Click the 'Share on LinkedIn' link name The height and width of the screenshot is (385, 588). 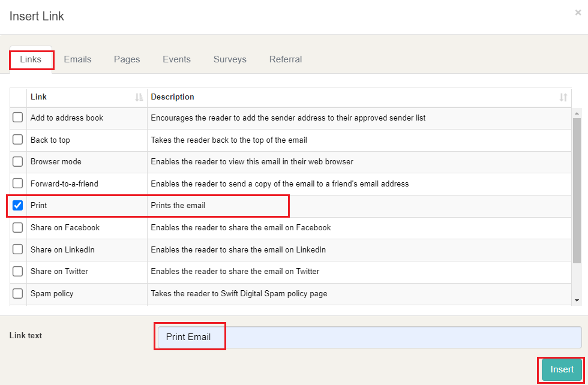62,249
